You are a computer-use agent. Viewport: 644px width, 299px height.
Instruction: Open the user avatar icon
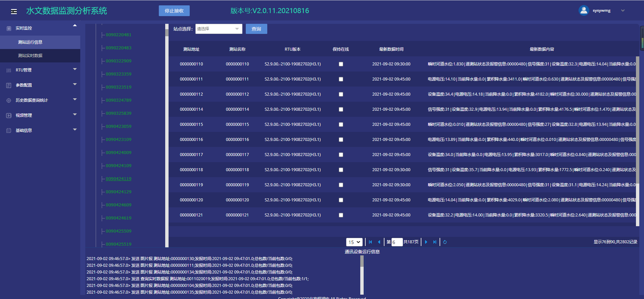584,10
